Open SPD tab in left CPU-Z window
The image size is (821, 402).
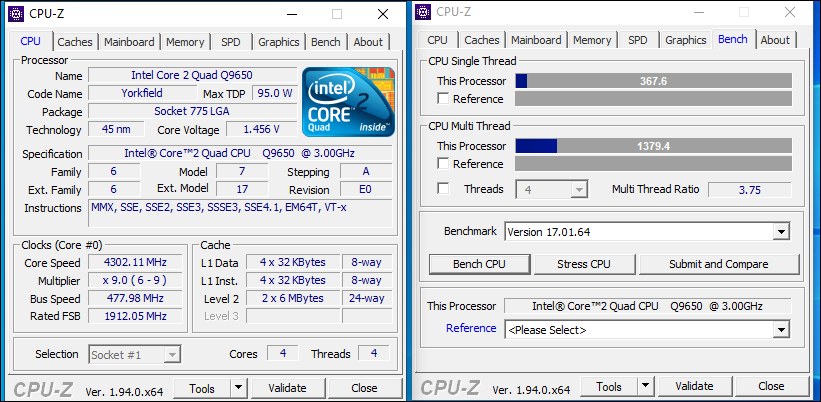click(230, 42)
